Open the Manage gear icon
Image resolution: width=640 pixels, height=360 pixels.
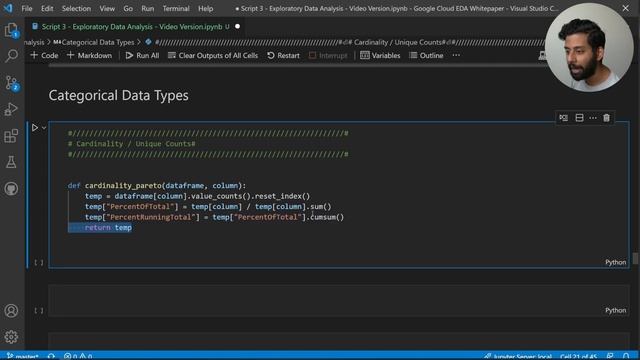[x=11, y=337]
